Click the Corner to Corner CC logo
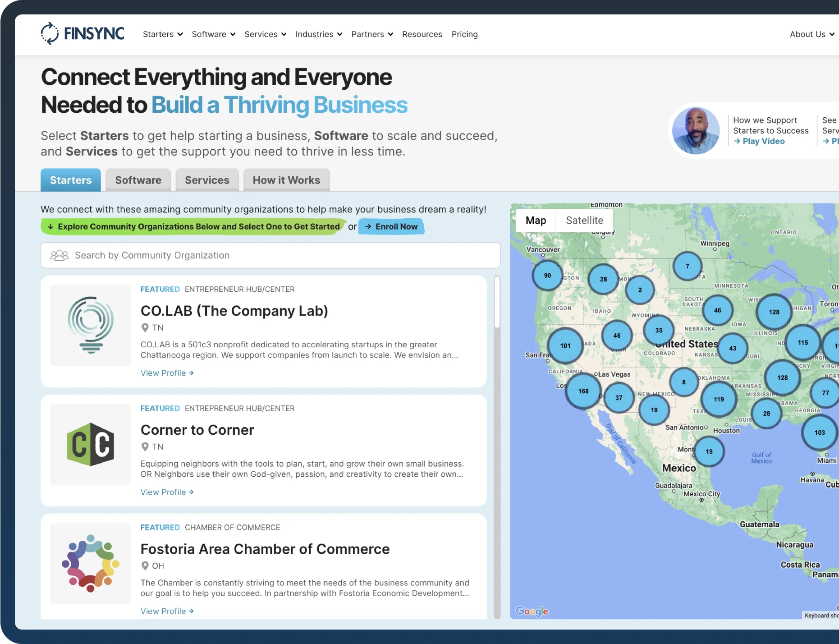Image resolution: width=839 pixels, height=644 pixels. 91,444
